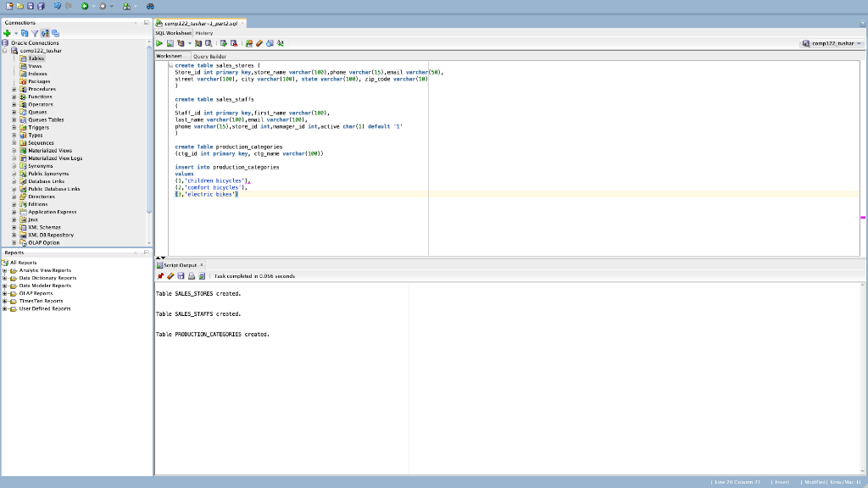Click the Redo icon
The height and width of the screenshot is (488, 868).
[x=69, y=6]
